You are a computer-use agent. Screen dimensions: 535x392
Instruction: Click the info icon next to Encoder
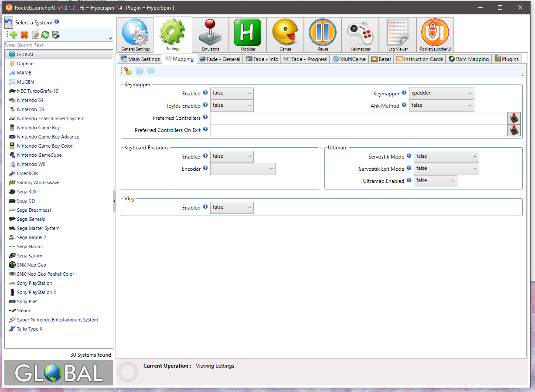click(x=205, y=168)
